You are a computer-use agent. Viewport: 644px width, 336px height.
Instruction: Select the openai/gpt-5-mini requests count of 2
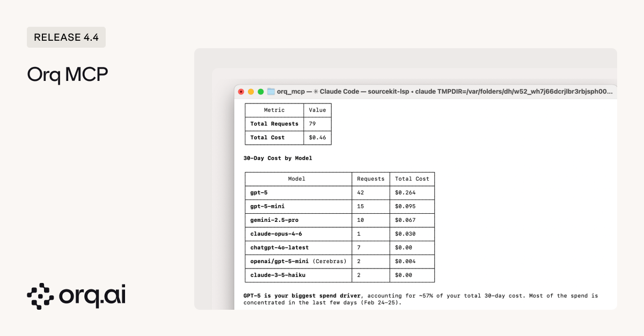pos(371,262)
